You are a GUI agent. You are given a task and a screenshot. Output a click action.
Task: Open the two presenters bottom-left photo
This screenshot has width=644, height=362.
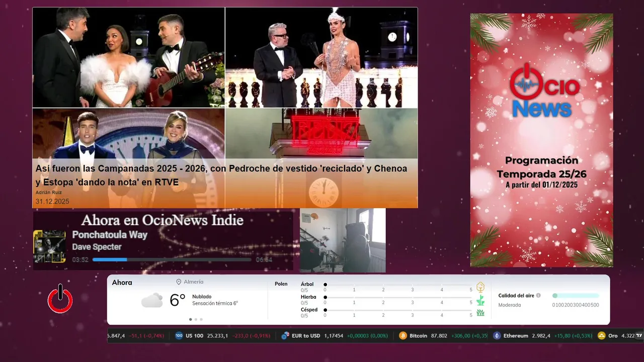coord(128,158)
